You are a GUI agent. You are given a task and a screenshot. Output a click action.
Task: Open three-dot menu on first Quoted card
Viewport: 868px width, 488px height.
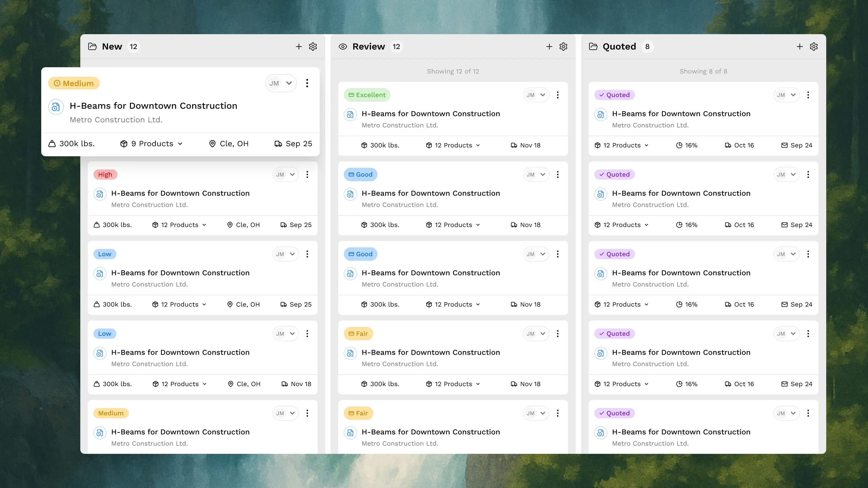tap(808, 95)
